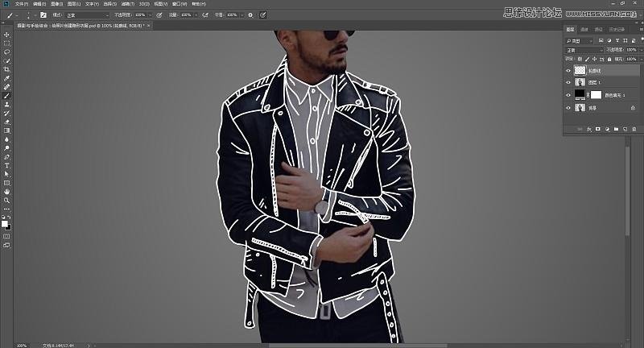This screenshot has width=644, height=348.
Task: Select the Move tool
Action: [6, 35]
